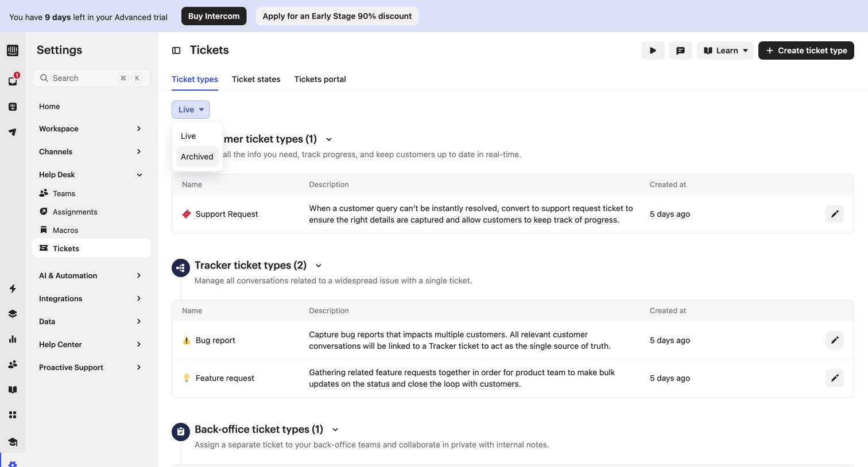868x467 pixels.
Task: Open Teams under Help Desk
Action: coord(91,193)
